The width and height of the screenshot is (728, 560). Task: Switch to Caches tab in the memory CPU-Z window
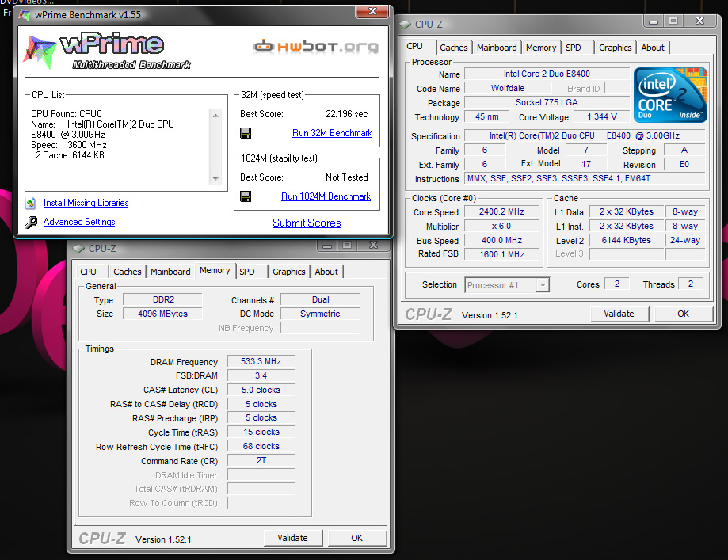pyautogui.click(x=128, y=272)
